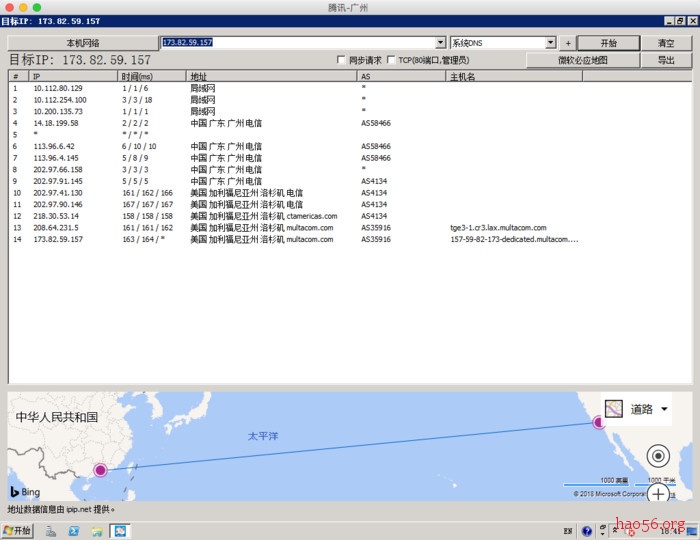The width and height of the screenshot is (700, 540).
Task: Click the # column header
Action: pyautogui.click(x=18, y=76)
